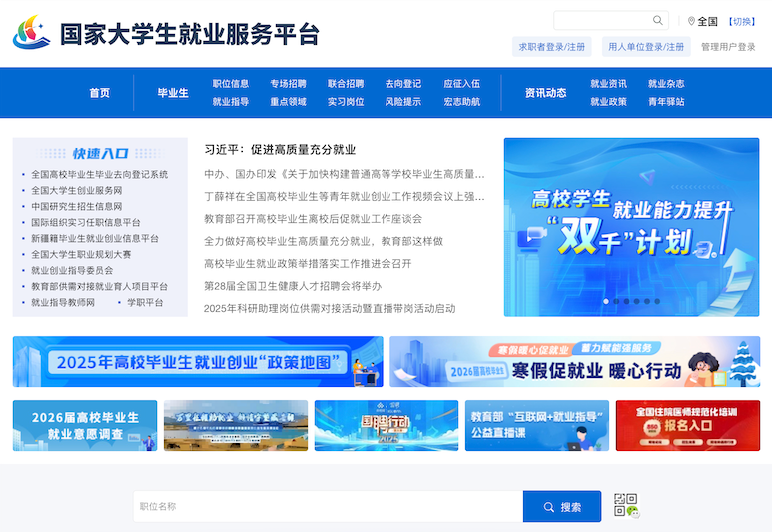Switch region using the 切换 link
Image resolution: width=772 pixels, height=532 pixels.
[742, 21]
